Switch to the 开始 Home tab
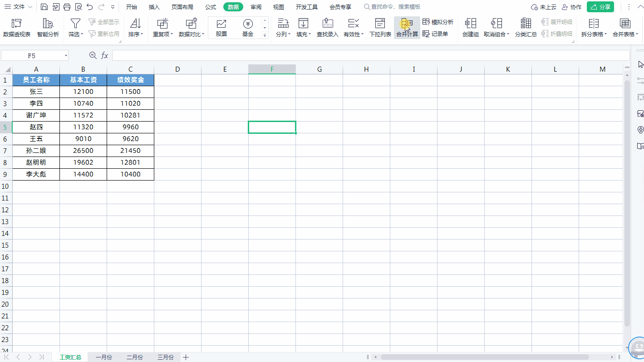This screenshot has height=362, width=644. click(x=132, y=7)
